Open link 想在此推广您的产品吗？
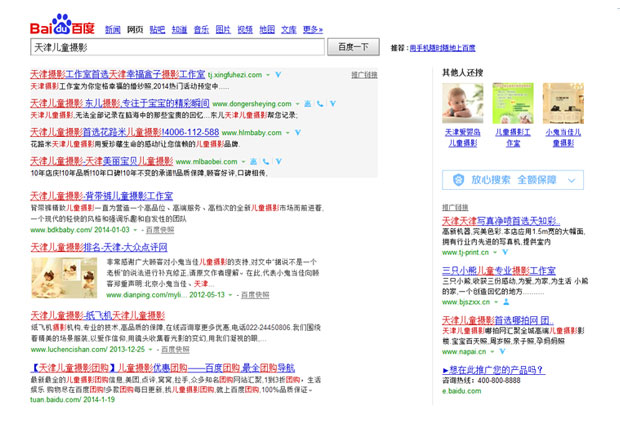620x436 pixels. click(494, 370)
